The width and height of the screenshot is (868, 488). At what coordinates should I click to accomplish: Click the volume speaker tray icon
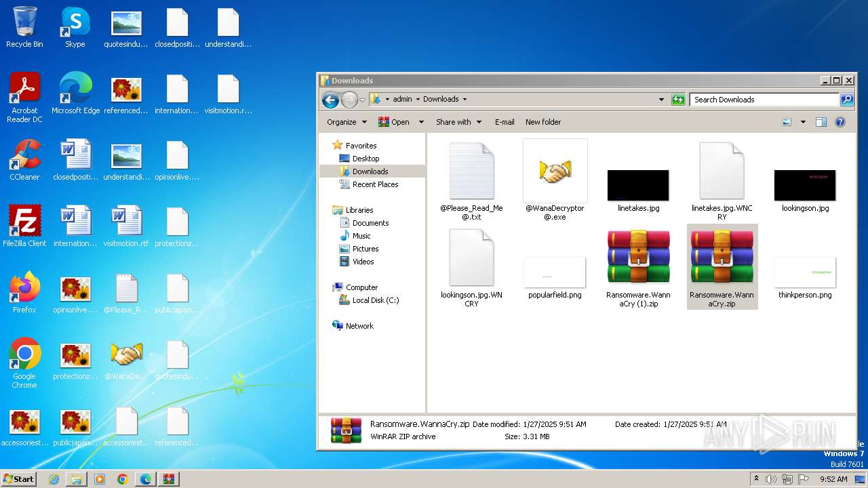tap(771, 479)
